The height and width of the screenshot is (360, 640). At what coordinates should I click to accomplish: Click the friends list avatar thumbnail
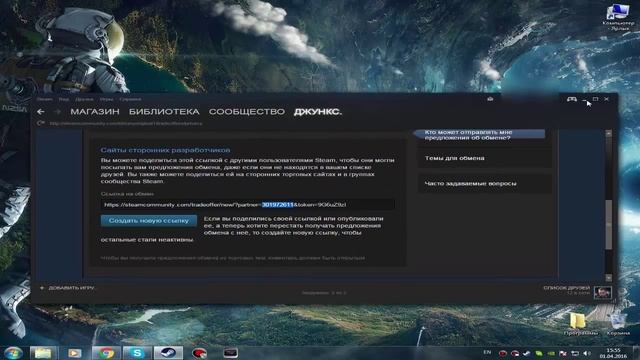pos(602,292)
